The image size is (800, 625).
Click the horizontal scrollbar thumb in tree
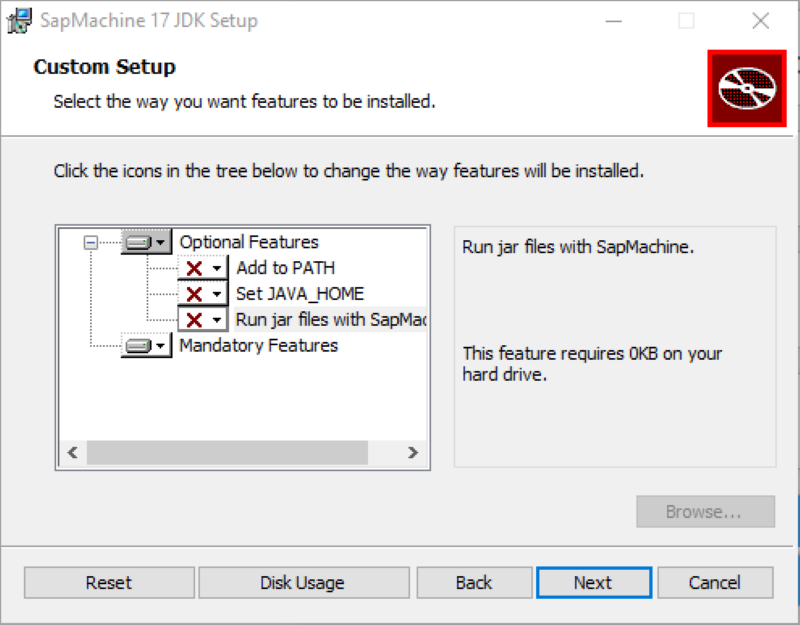pyautogui.click(x=227, y=453)
